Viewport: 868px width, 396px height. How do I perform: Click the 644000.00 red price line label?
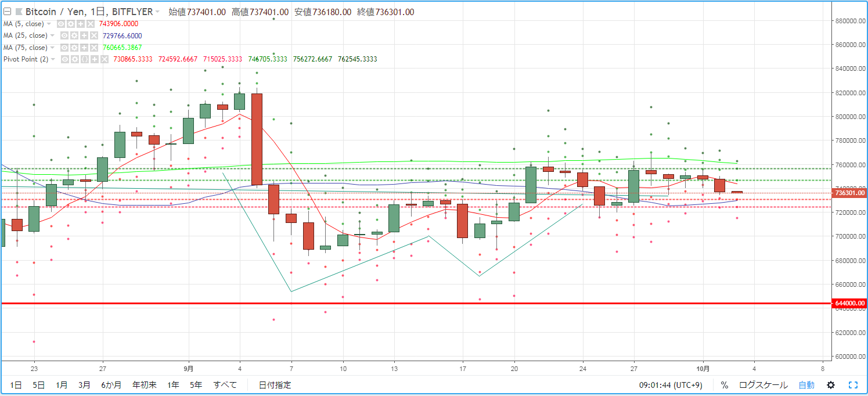coord(850,303)
